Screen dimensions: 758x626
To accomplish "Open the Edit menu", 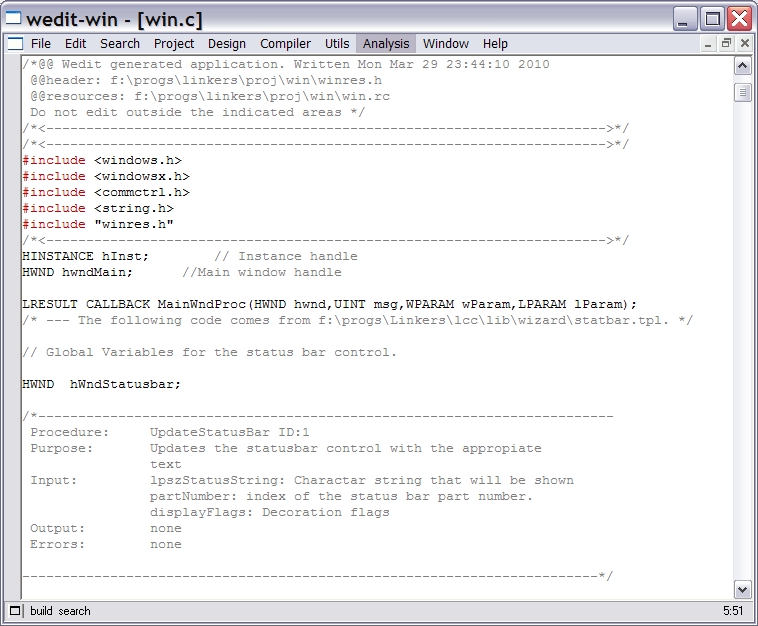I will pos(75,44).
